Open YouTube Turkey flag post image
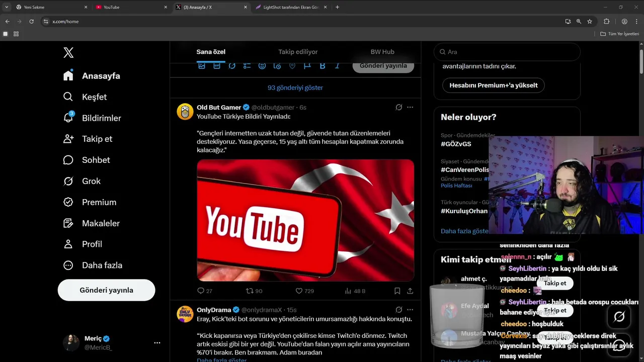The image size is (644, 362). (305, 220)
